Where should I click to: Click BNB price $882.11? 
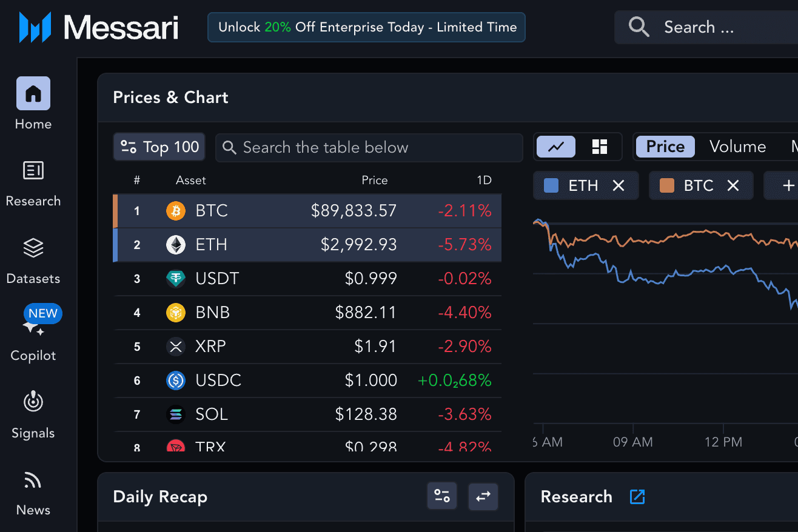366,313
